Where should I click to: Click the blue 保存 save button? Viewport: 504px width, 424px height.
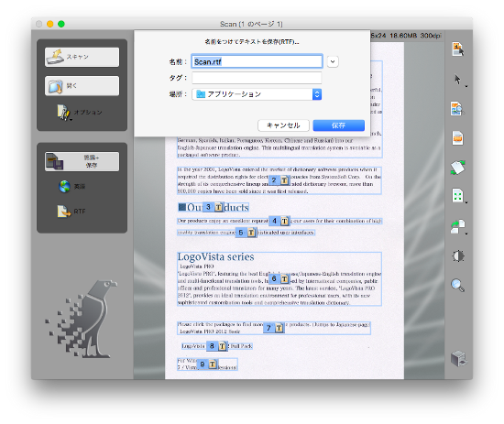[x=338, y=125]
